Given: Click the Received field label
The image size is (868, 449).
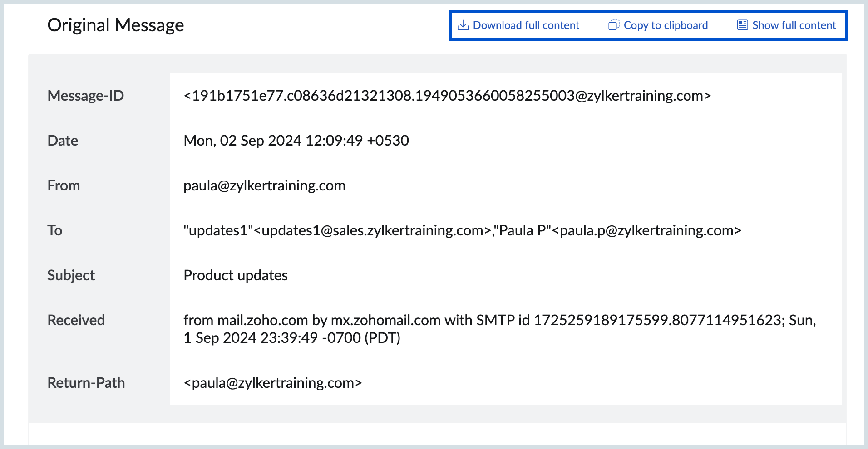Looking at the screenshot, I should pos(76,320).
